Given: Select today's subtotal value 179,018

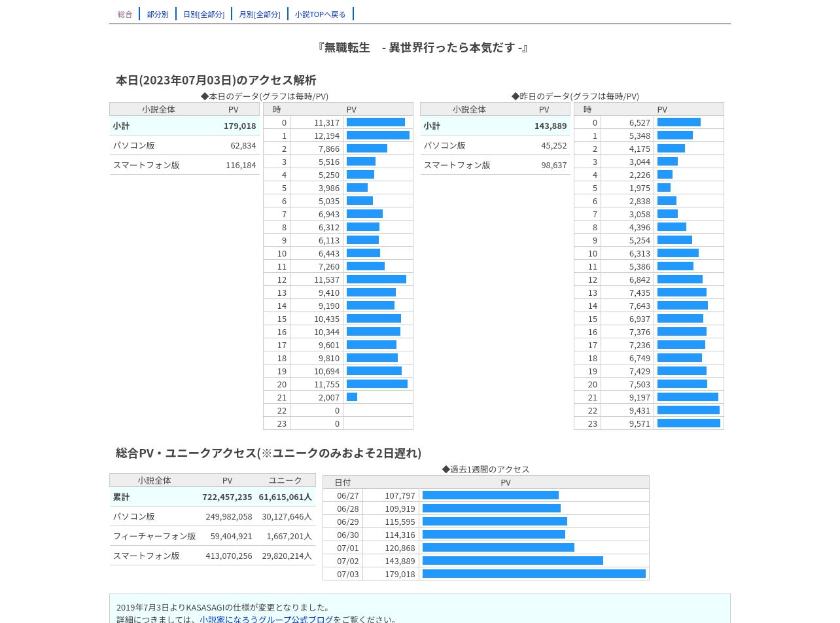Looking at the screenshot, I should [239, 126].
